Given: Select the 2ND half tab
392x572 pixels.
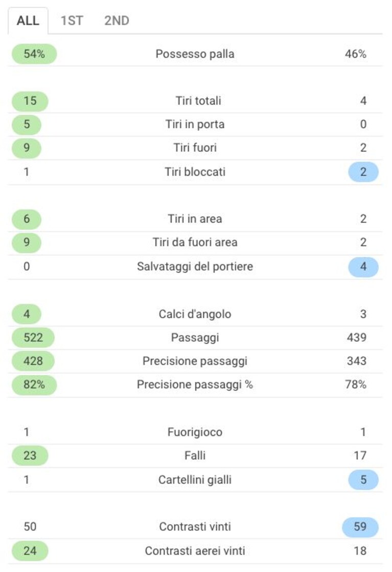Looking at the screenshot, I should pyautogui.click(x=117, y=20).
